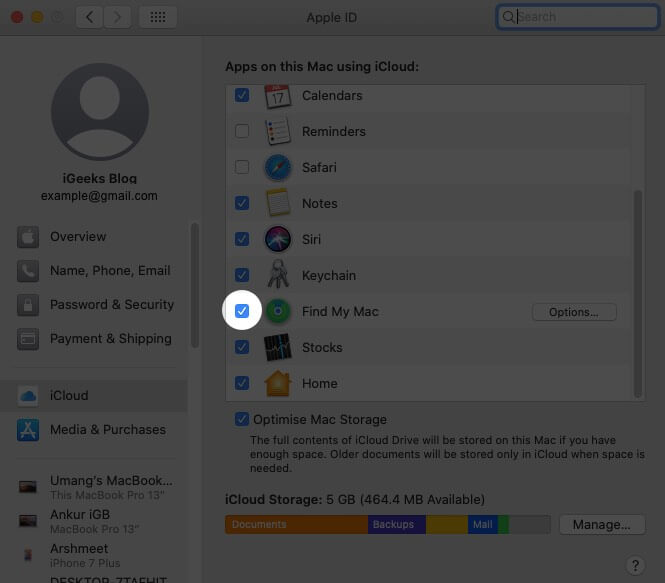Uncheck the Home checkbox
Viewport: 665px width, 583px height.
tap(242, 383)
